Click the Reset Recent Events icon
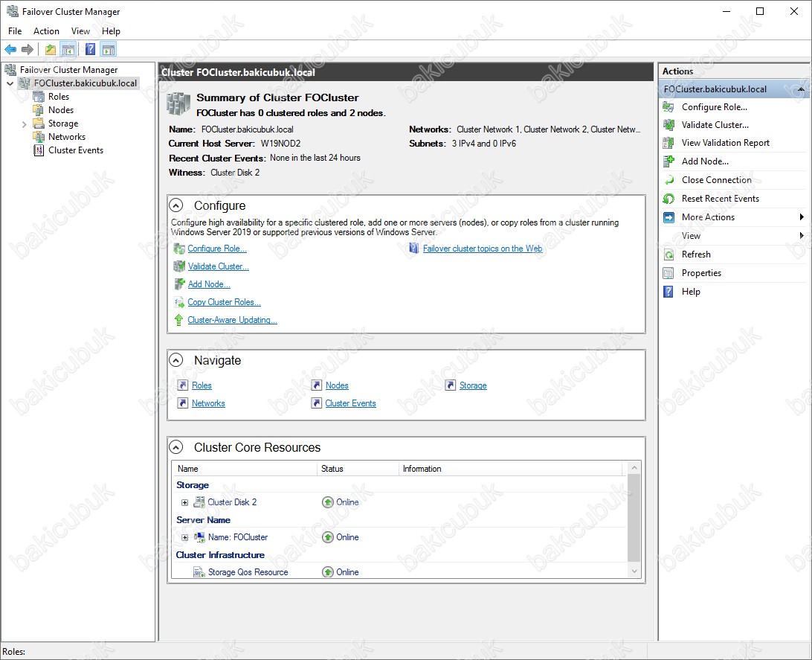 tap(669, 199)
